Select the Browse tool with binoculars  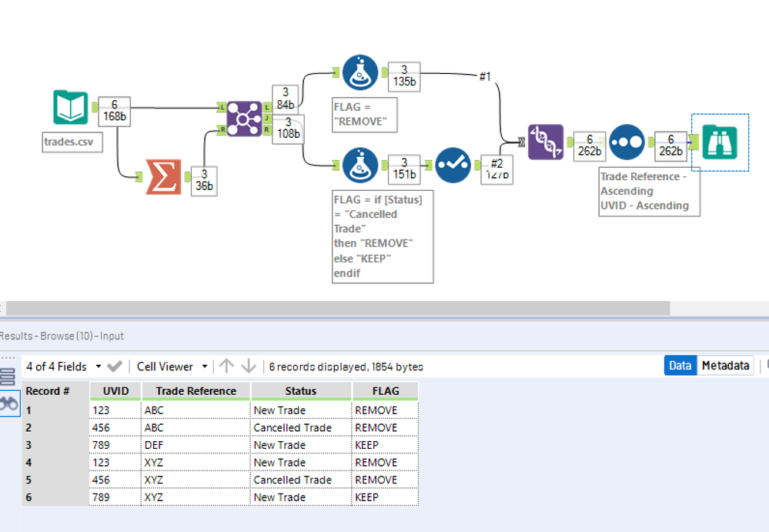(720, 142)
